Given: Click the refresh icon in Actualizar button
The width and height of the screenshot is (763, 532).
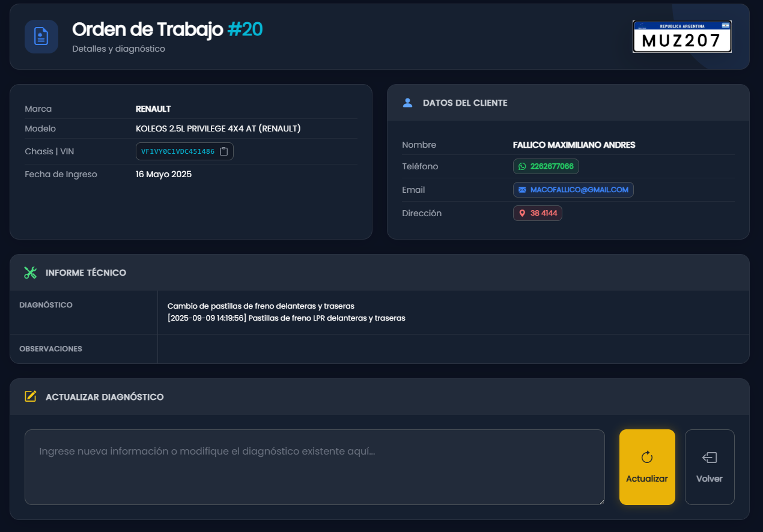Looking at the screenshot, I should (x=647, y=458).
